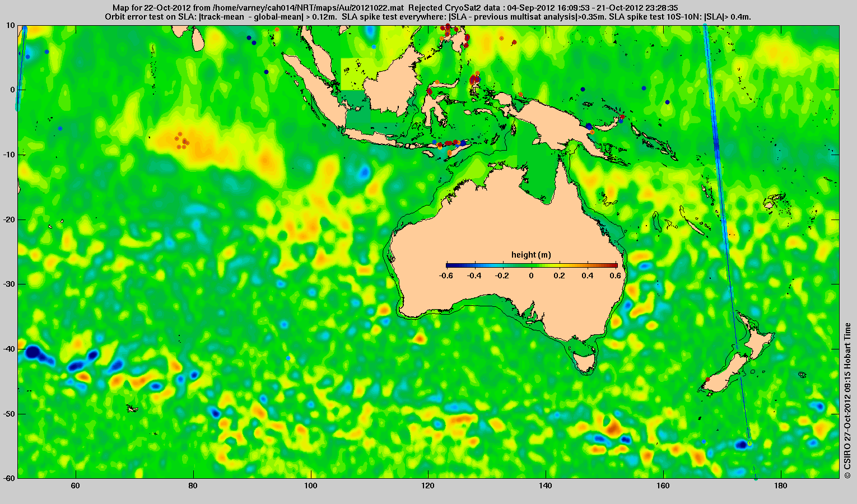Select the '0.4' colorbar tick label
Image resolution: width=857 pixels, height=504 pixels.
click(589, 276)
